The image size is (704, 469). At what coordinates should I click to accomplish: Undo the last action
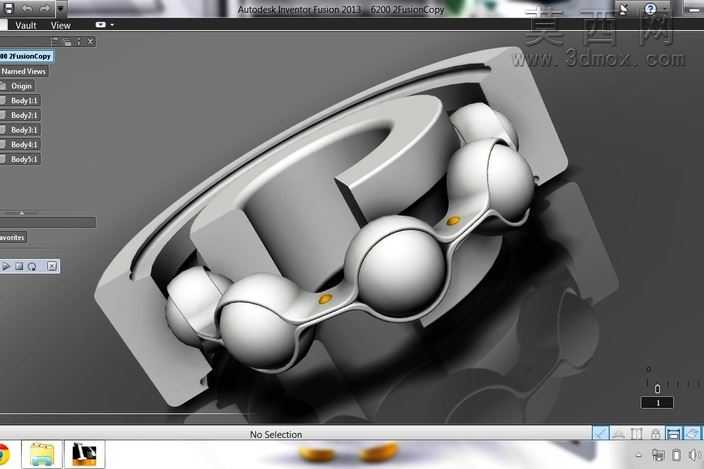click(x=27, y=9)
